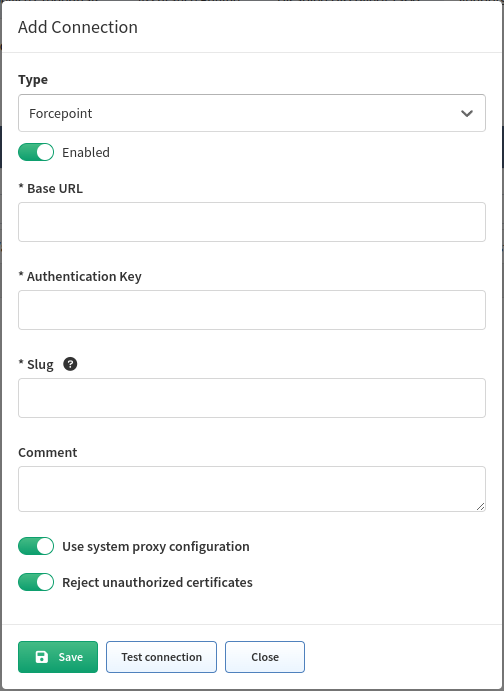
Task: Click inside the Comment text area
Action: click(x=252, y=489)
